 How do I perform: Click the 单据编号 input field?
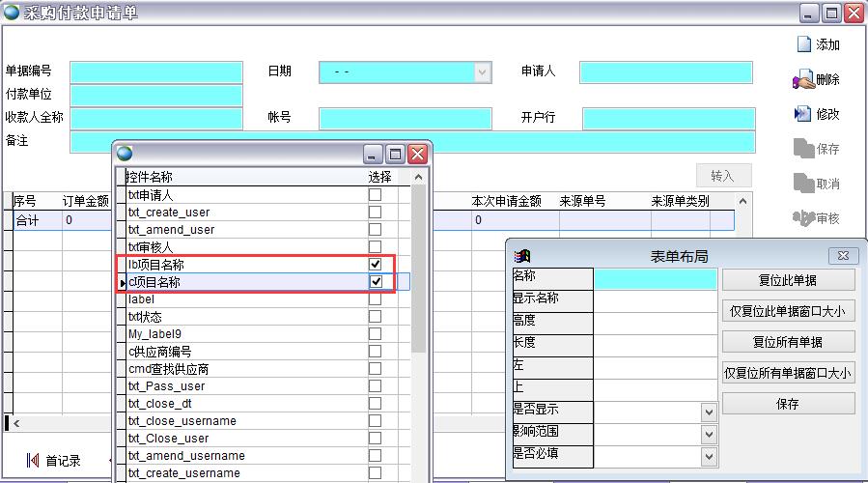tap(156, 72)
